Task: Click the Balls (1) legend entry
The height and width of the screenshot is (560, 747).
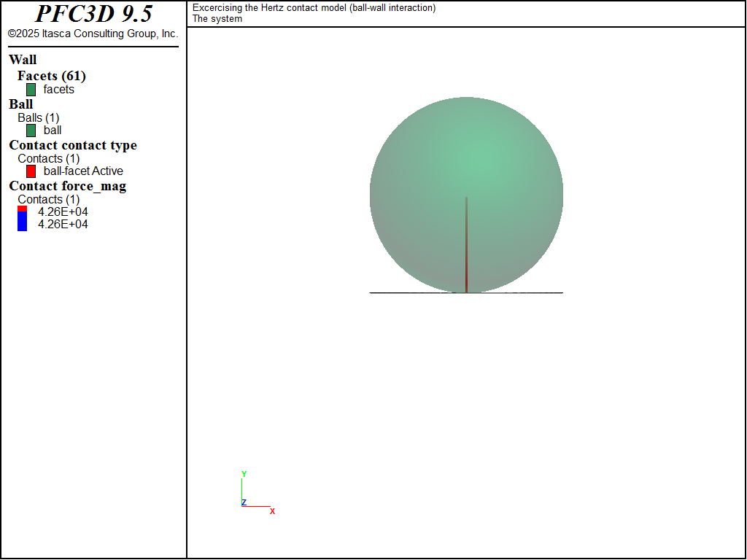Action: tap(38, 117)
